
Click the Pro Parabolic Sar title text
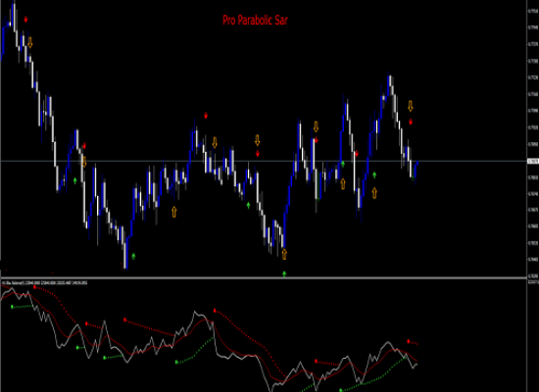(255, 21)
